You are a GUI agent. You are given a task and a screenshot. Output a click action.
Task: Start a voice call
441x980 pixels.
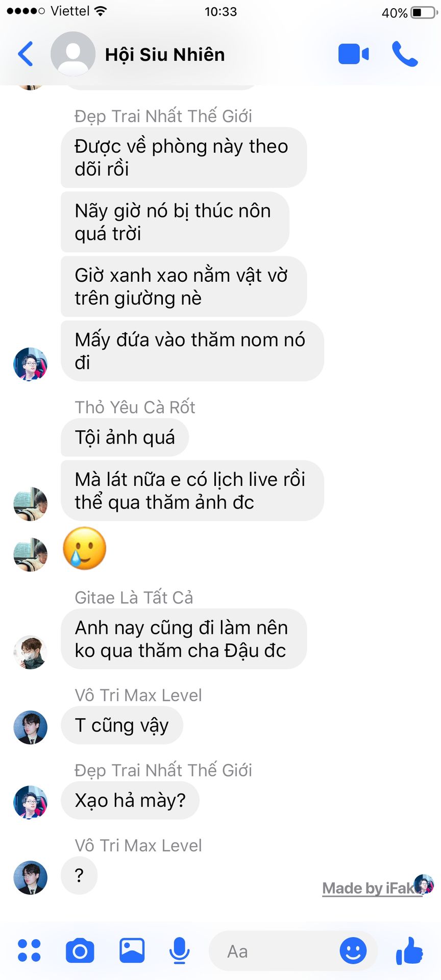[x=405, y=54]
